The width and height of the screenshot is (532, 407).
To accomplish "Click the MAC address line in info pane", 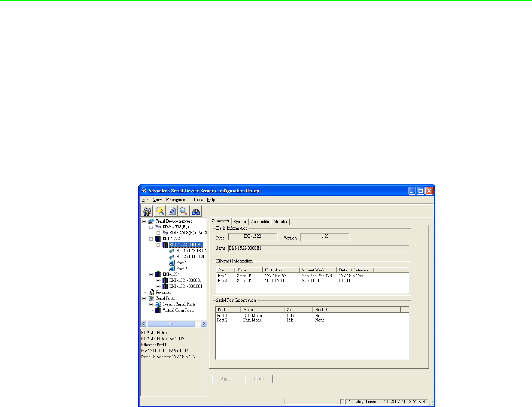I will pos(164,351).
